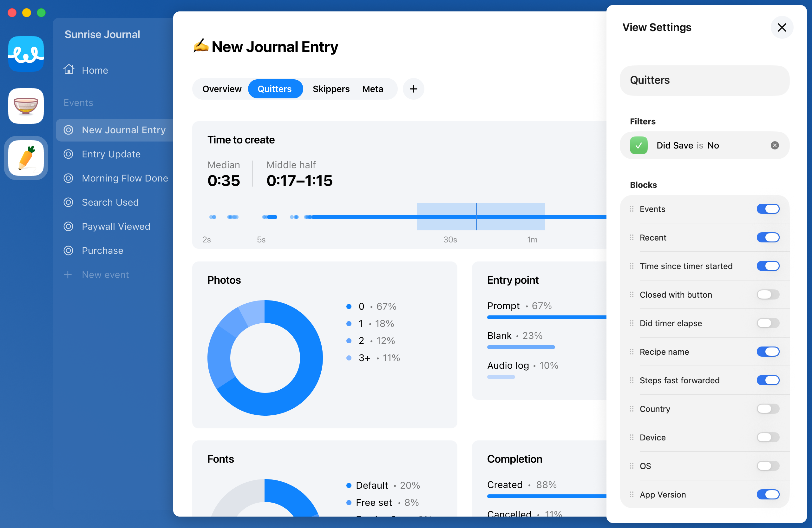The width and height of the screenshot is (812, 528).
Task: Select the Quitters tab
Action: (275, 89)
